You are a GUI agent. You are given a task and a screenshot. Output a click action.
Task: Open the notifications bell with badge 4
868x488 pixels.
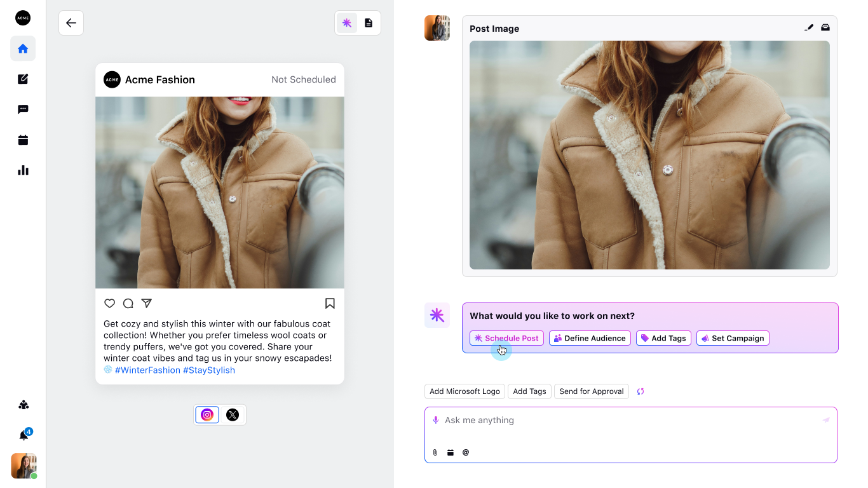pos(24,435)
